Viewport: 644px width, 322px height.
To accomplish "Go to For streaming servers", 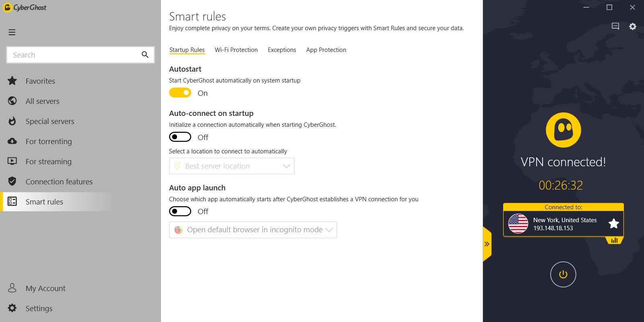I will click(x=48, y=161).
